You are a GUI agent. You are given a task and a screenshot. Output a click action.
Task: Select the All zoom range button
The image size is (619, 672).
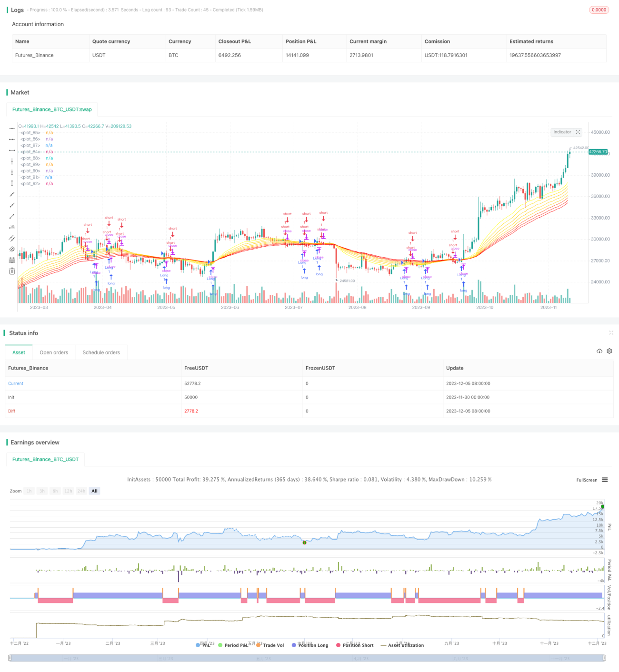pos(94,491)
